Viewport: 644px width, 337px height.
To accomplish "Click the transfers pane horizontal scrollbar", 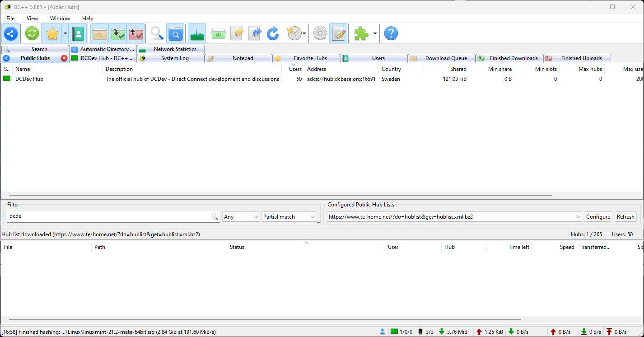I will (265, 319).
